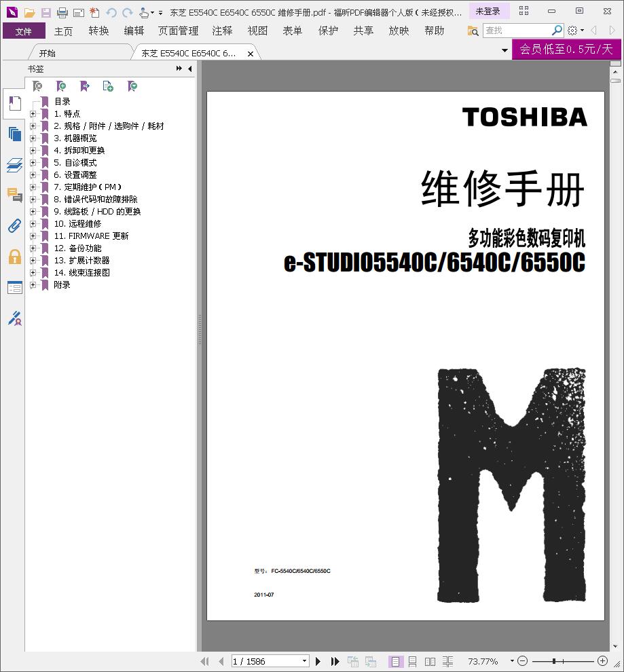Go to the last page button
Image resolution: width=624 pixels, height=672 pixels.
tap(335, 661)
